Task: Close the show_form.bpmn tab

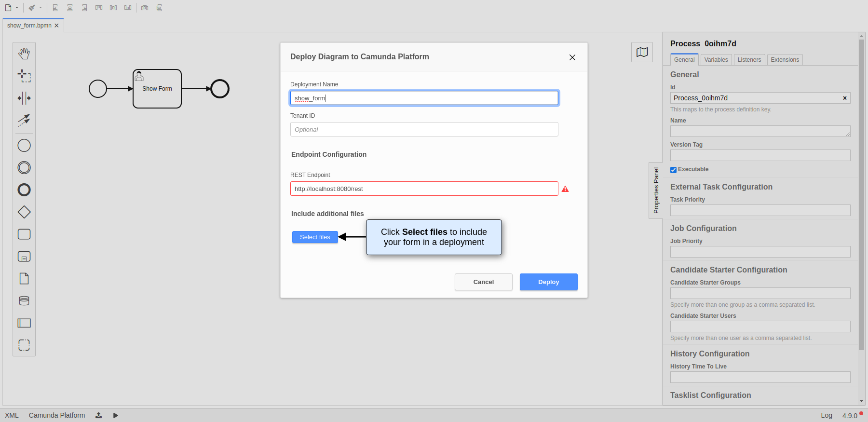Action: point(56,26)
